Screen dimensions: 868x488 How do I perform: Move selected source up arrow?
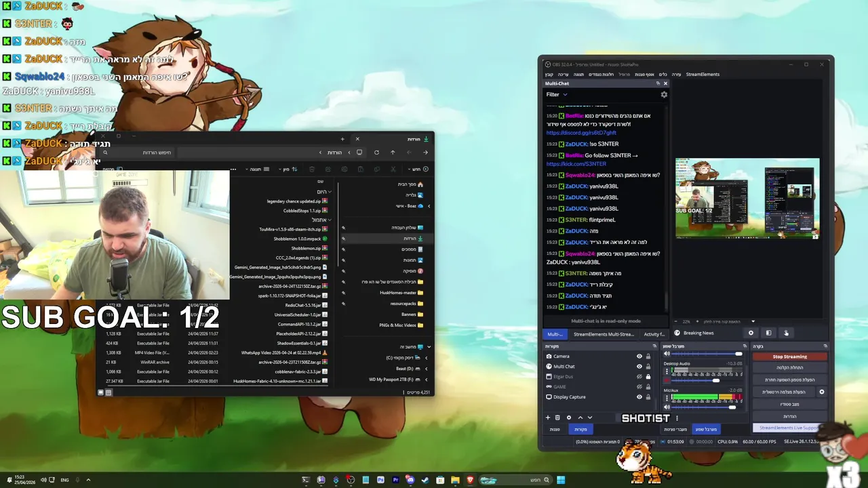pos(580,418)
